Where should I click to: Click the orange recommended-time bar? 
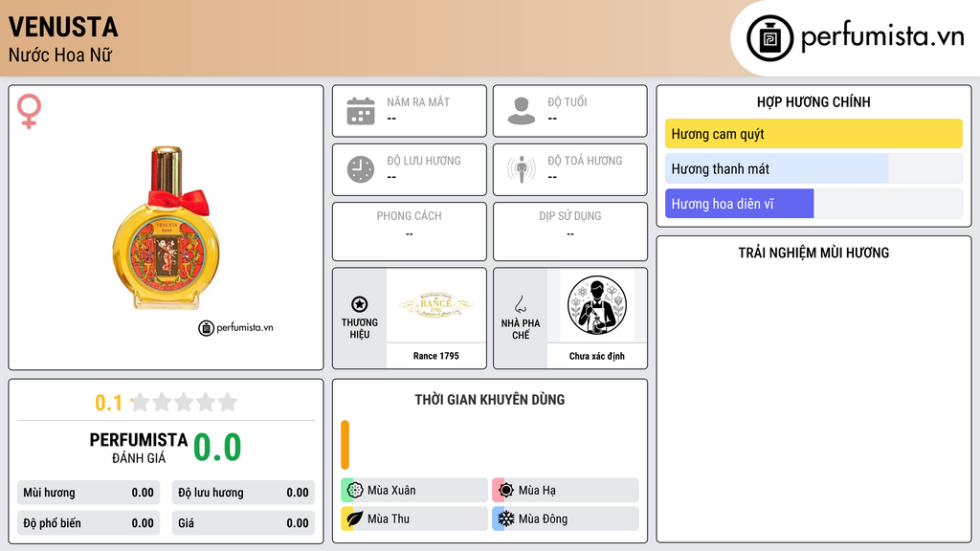tap(345, 445)
